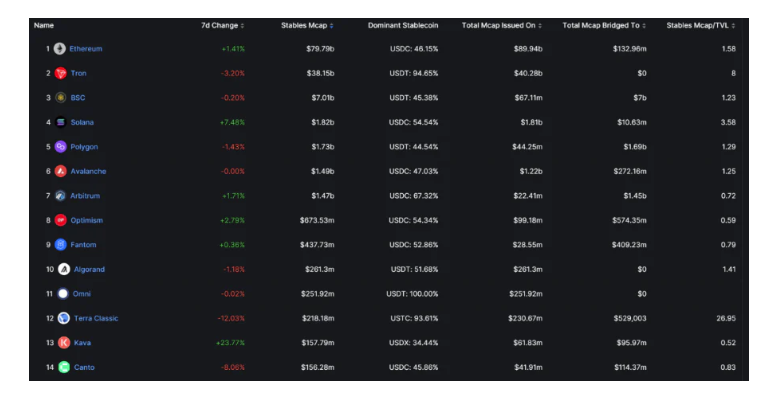This screenshot has width=771, height=403.
Task: Select Canto's $114.37m bridged value
Action: (x=630, y=367)
